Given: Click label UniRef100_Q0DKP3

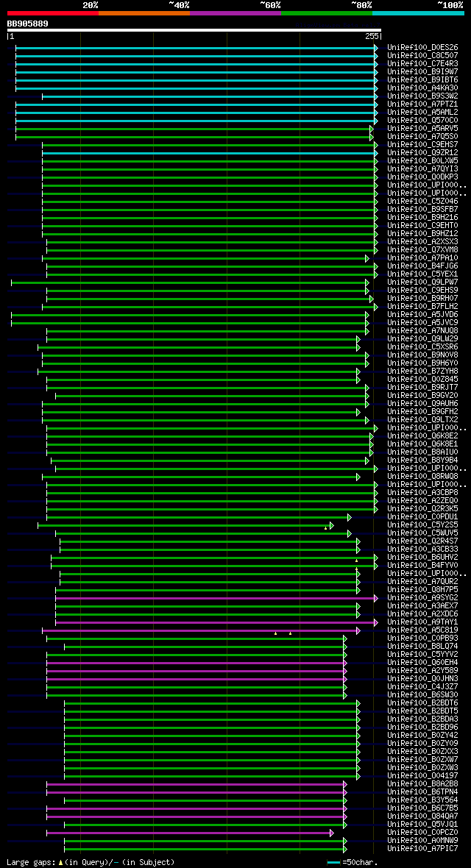Looking at the screenshot, I should tap(422, 177).
